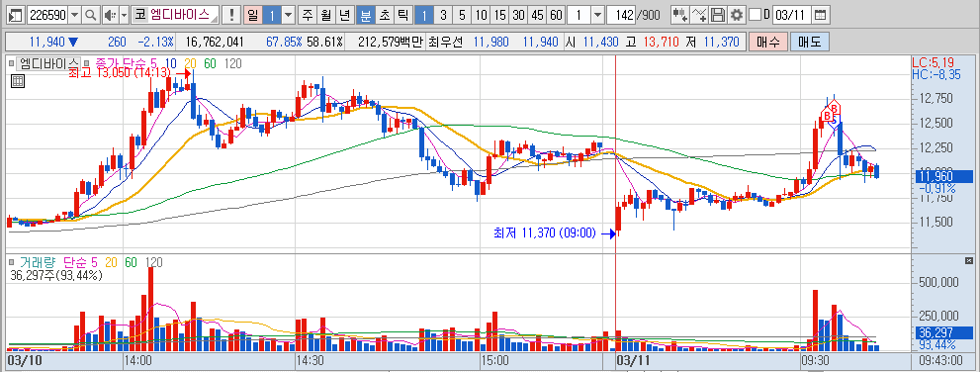Image resolution: width=980 pixels, height=372 pixels.
Task: Open chart settings gear icon
Action: (737, 15)
